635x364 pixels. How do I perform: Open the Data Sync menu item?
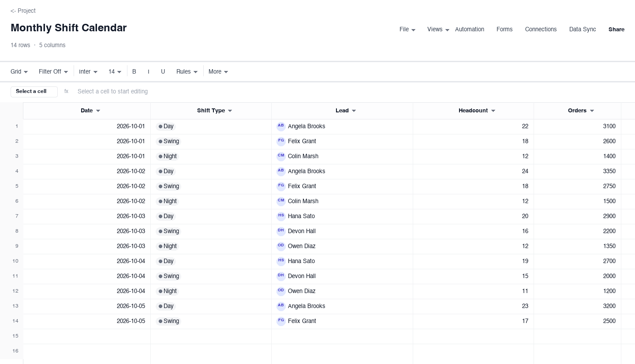(x=583, y=29)
